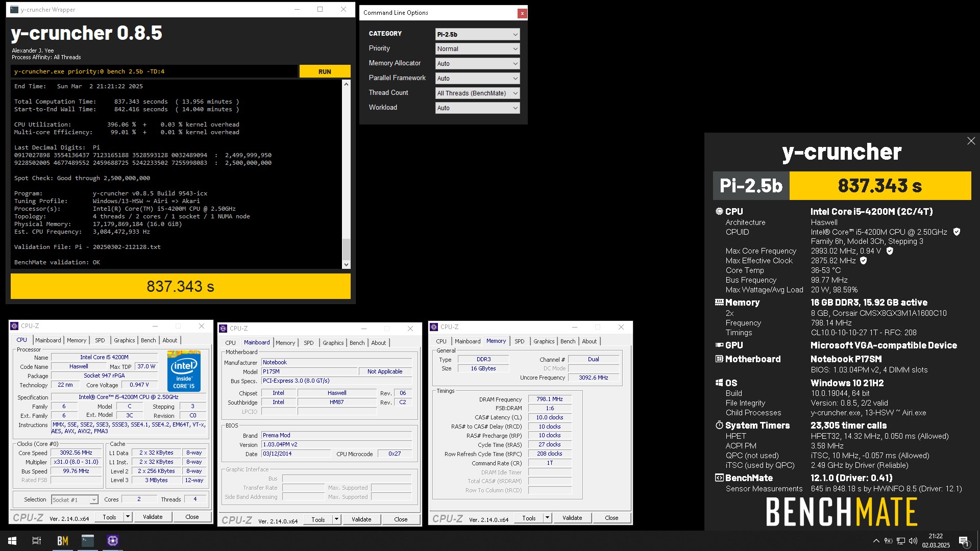Open SPD tab in the Mainboard CPU-Z window
The image size is (980, 551).
point(309,343)
